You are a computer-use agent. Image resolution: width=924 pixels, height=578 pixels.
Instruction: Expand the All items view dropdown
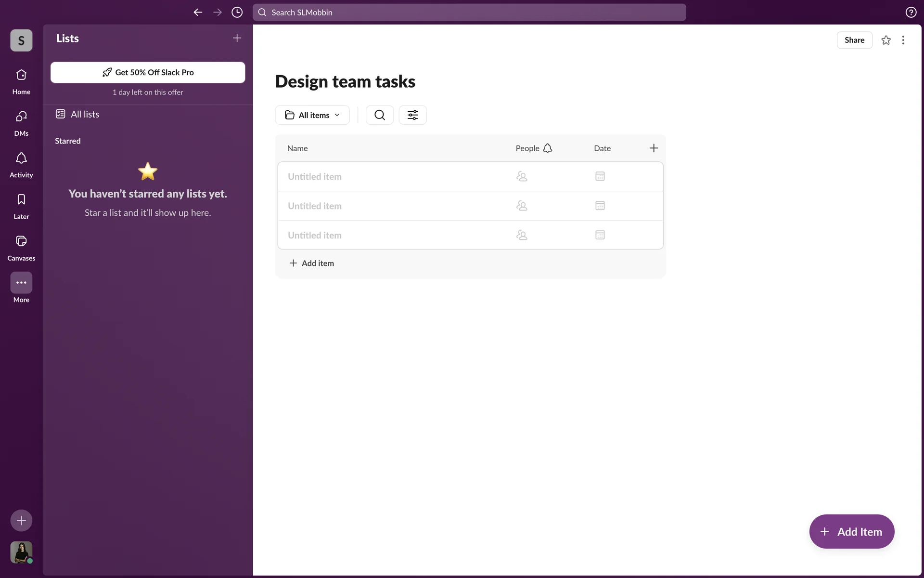(312, 115)
